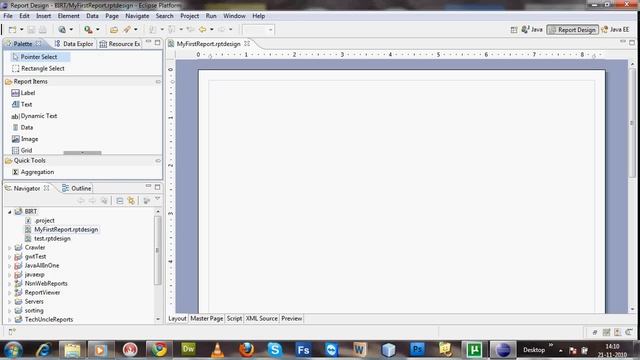Open dropdown next to View Report globe
Viewport: 640px width, 360px height.
pyautogui.click(x=71, y=29)
